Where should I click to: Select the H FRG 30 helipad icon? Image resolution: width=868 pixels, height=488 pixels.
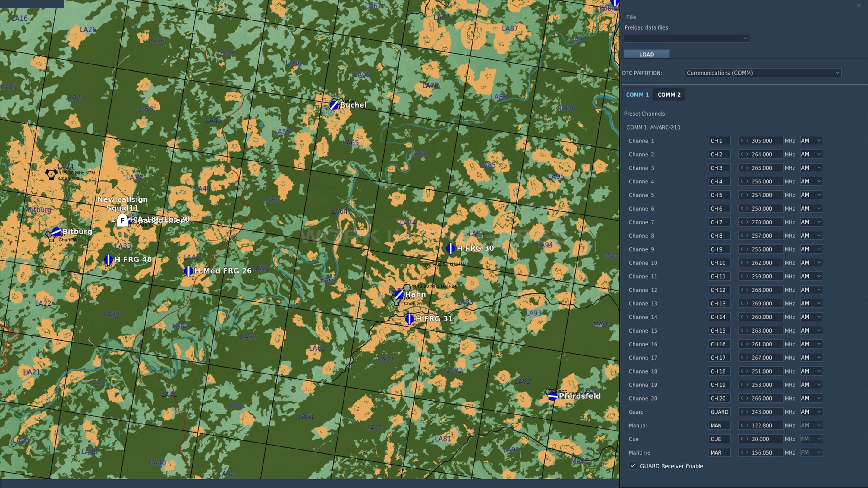pos(450,248)
